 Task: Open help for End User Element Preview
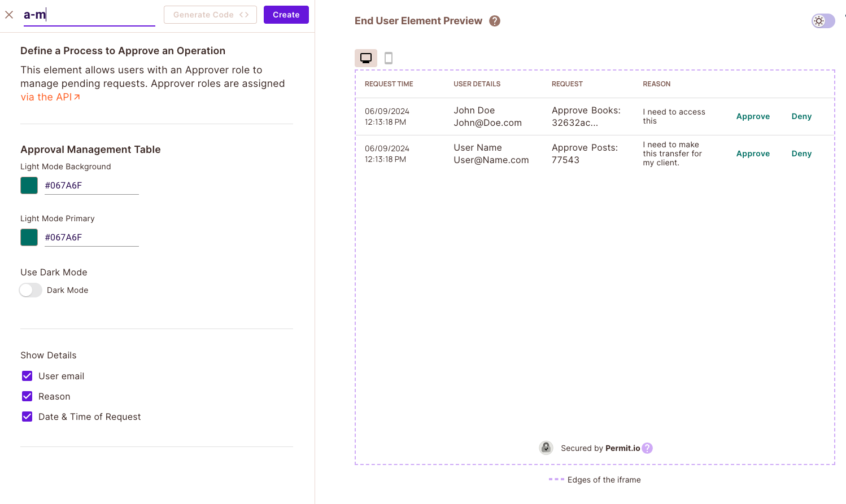point(494,20)
